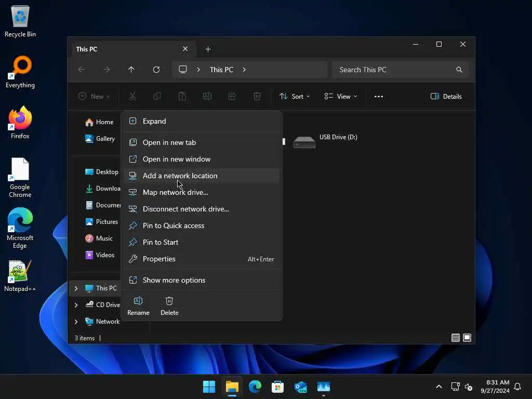Select Pin to Start
Viewport: 532px width, 399px height.
tap(202, 242)
